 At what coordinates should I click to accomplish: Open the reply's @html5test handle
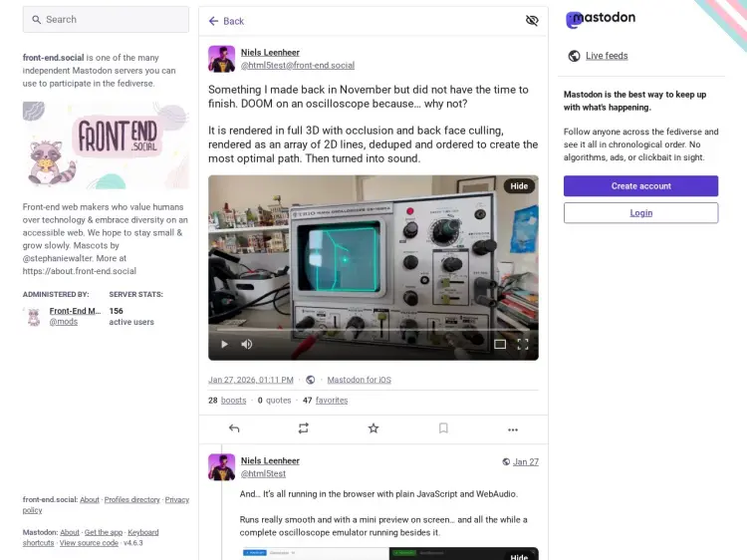click(263, 473)
